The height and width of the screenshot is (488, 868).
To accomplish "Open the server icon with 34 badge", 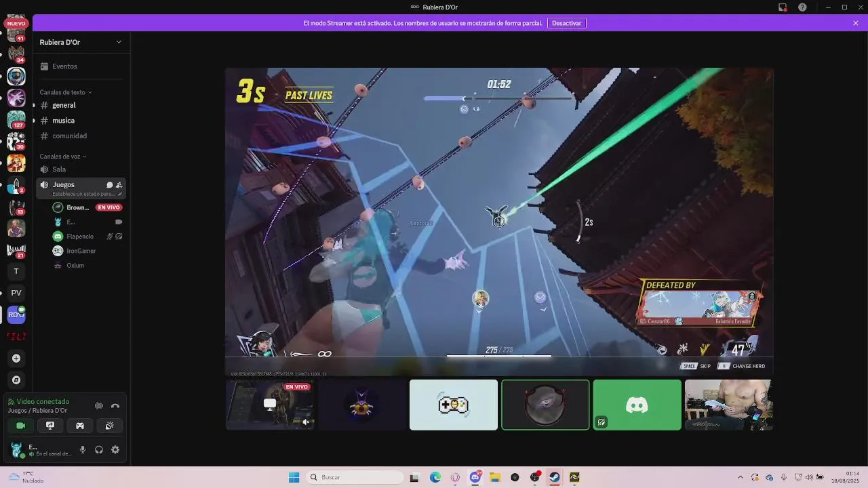I will tap(16, 54).
